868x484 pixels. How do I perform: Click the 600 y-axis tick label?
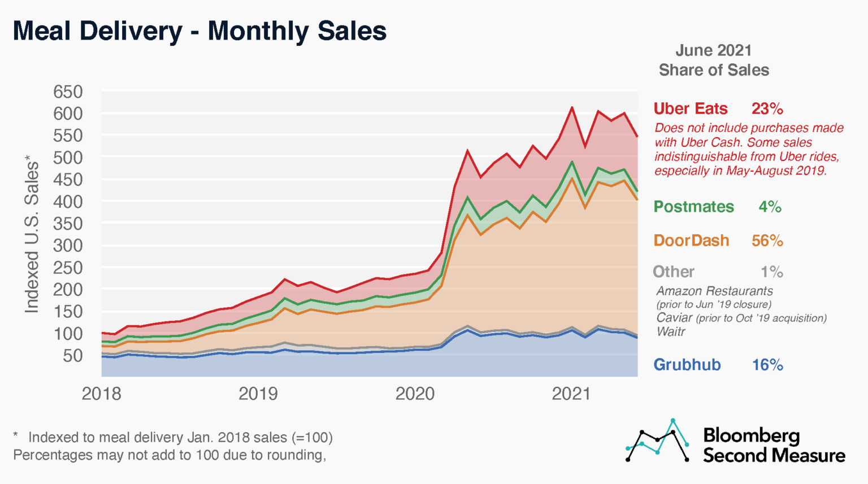pos(68,114)
